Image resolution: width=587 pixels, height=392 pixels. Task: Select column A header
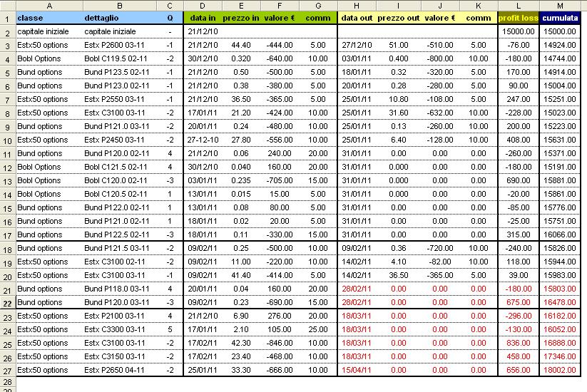48,5
